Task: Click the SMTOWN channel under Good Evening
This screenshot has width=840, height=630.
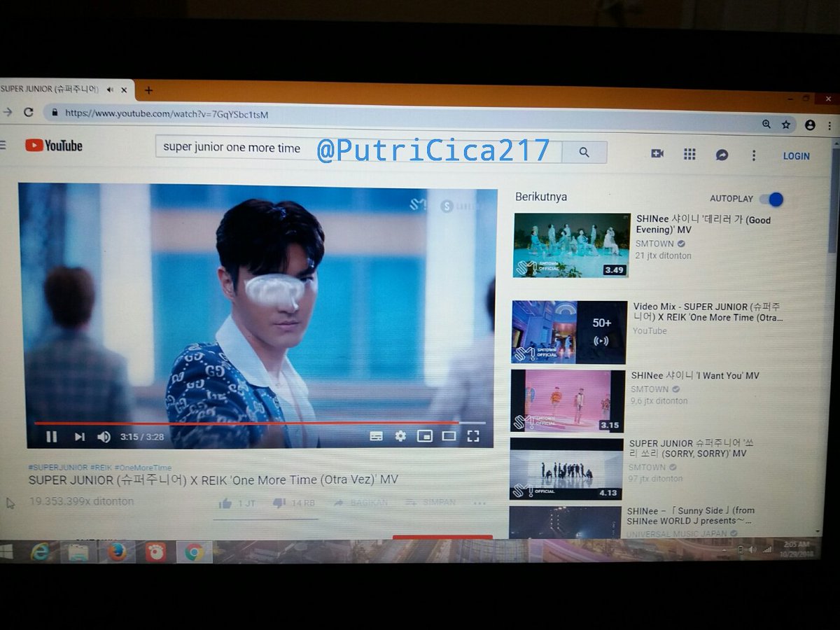Action: pos(655,244)
